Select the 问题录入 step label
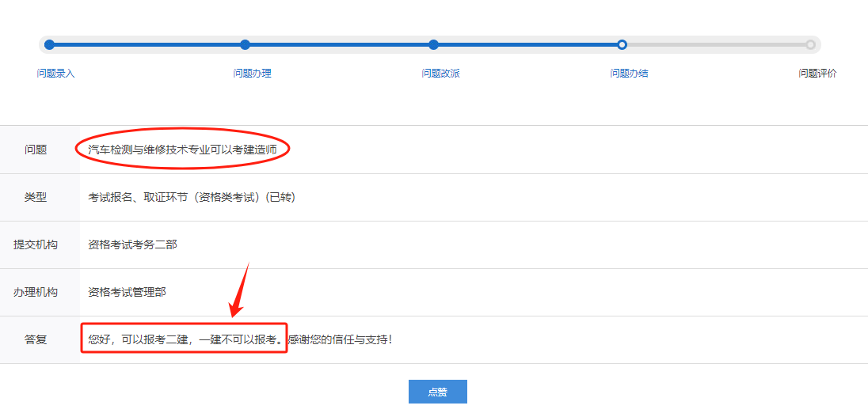Image resolution: width=868 pixels, height=413 pixels. point(56,74)
